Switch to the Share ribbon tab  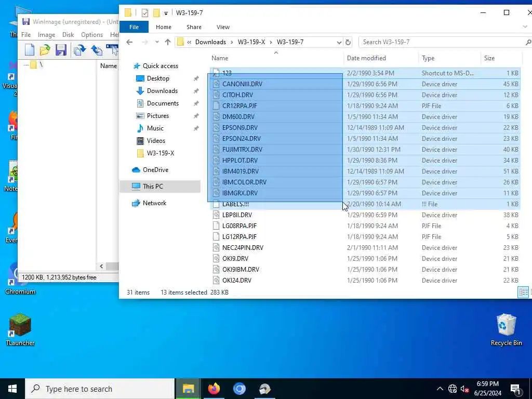tap(194, 27)
